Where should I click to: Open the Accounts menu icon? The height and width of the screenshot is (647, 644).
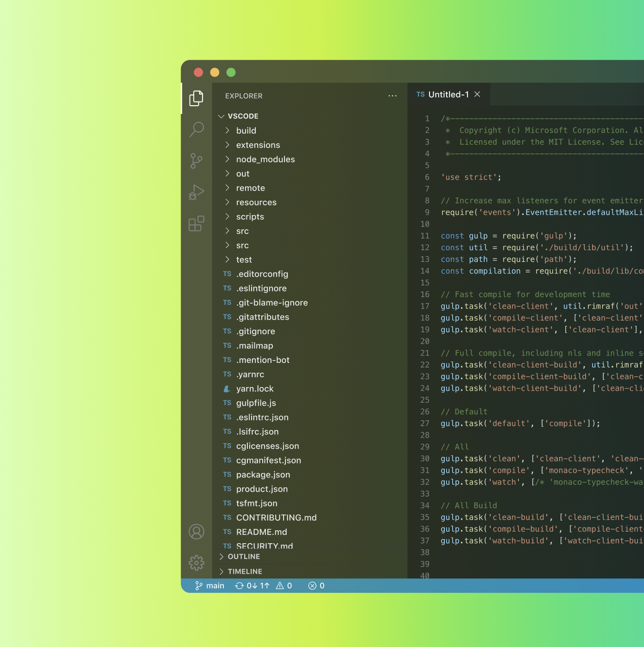click(196, 532)
